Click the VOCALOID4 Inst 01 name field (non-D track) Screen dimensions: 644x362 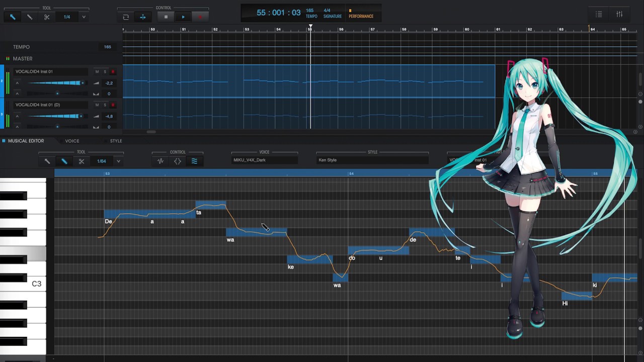tap(51, 71)
